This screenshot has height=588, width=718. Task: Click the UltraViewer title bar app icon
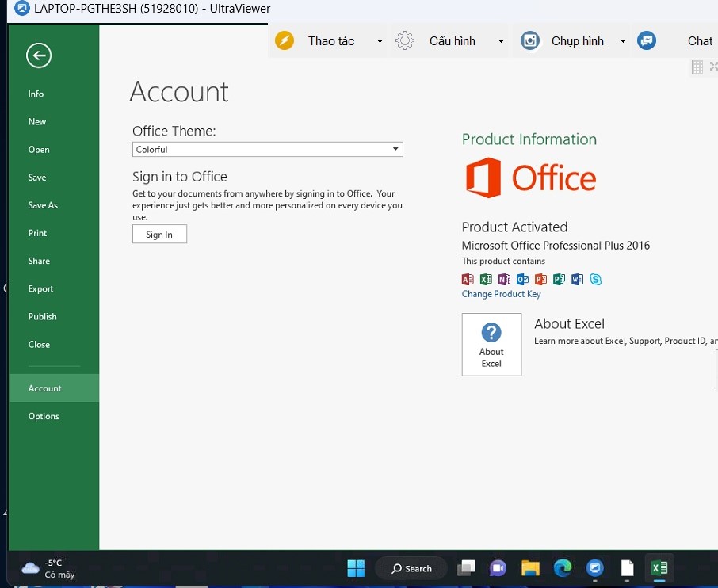click(x=21, y=8)
